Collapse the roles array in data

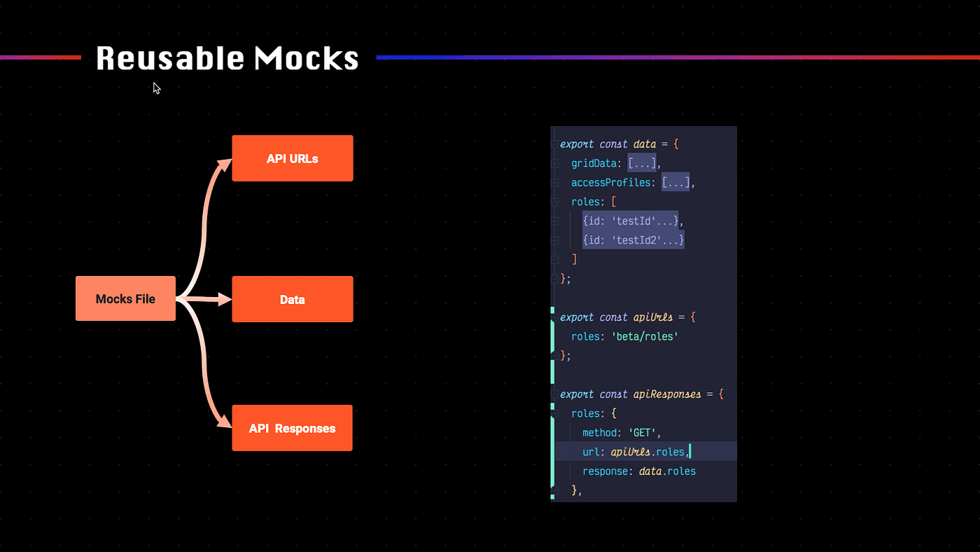coord(554,202)
